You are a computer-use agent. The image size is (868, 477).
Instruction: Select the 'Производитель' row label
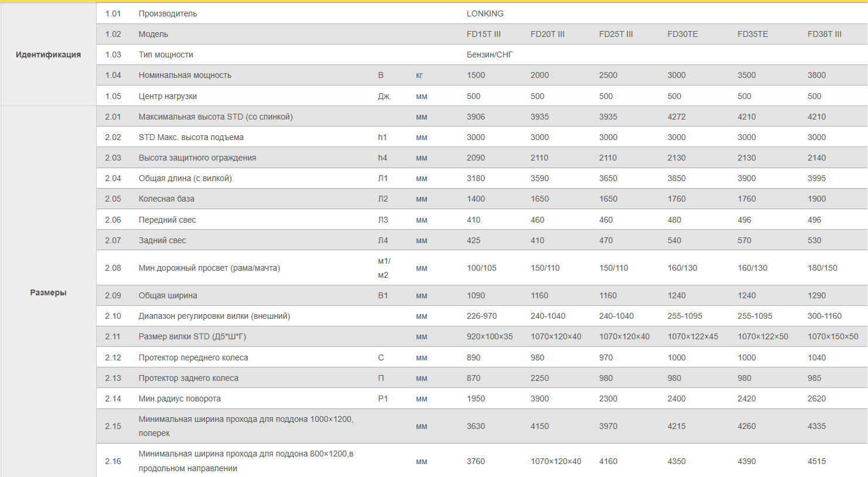[x=168, y=13]
